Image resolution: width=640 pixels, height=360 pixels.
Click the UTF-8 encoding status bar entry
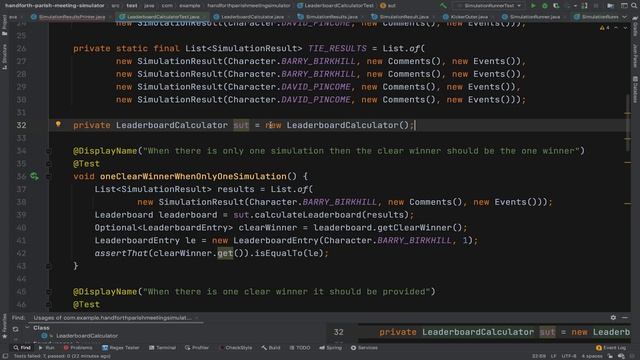569,356
